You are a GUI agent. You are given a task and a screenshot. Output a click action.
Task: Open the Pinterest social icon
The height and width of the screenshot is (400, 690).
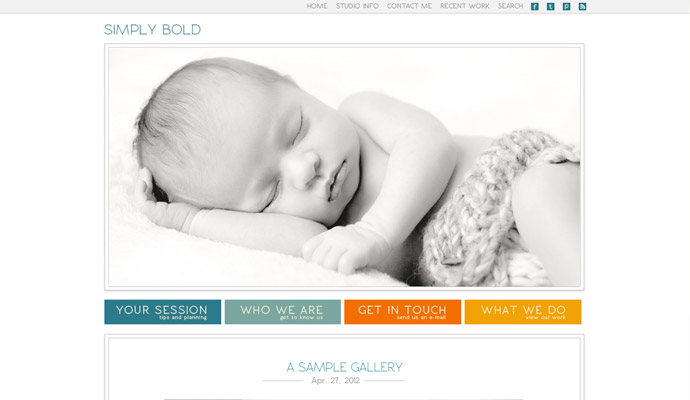(x=566, y=6)
